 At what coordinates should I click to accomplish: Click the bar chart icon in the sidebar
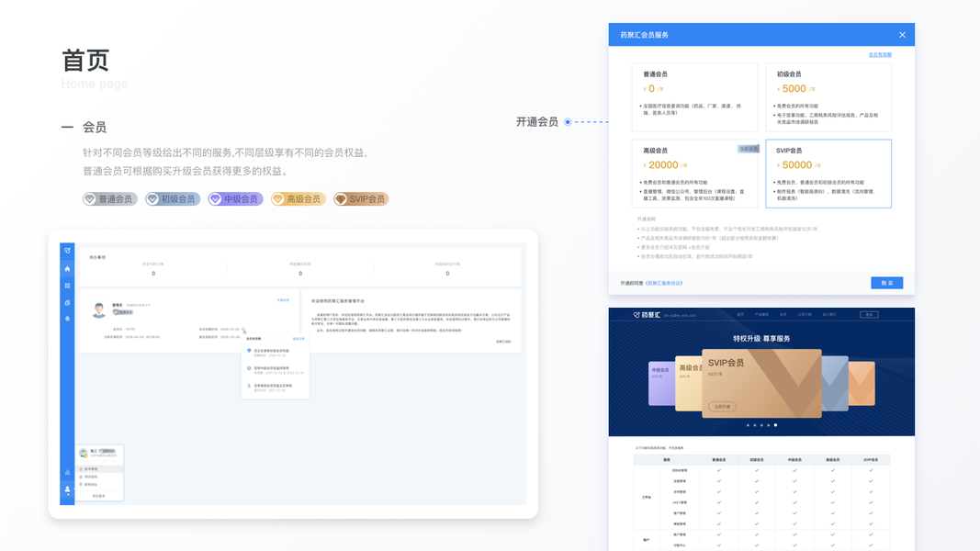point(67,472)
